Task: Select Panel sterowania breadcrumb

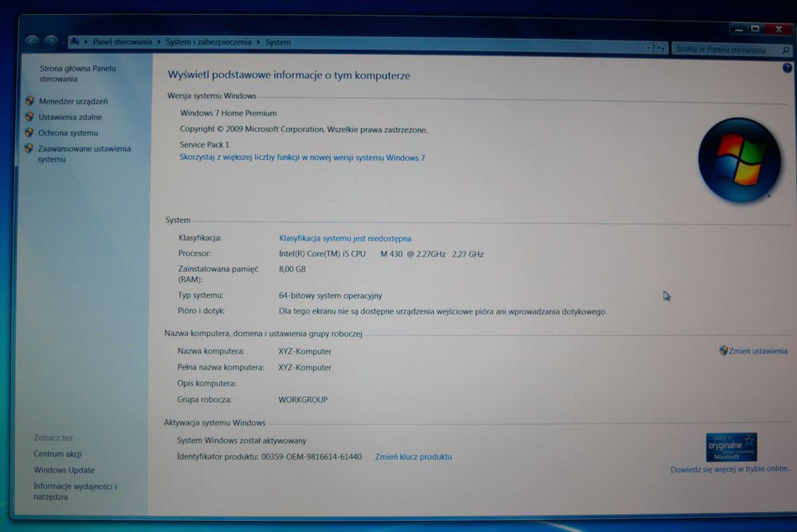Action: (122, 41)
